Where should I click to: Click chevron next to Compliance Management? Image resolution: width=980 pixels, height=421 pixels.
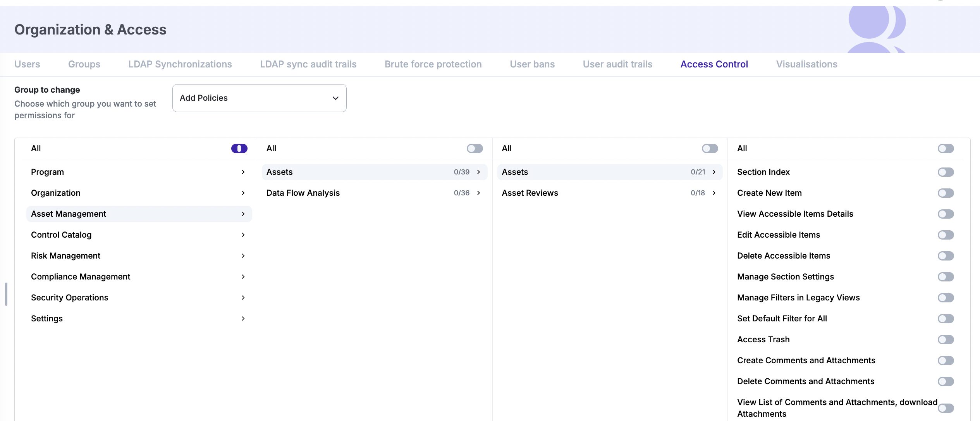pyautogui.click(x=243, y=277)
